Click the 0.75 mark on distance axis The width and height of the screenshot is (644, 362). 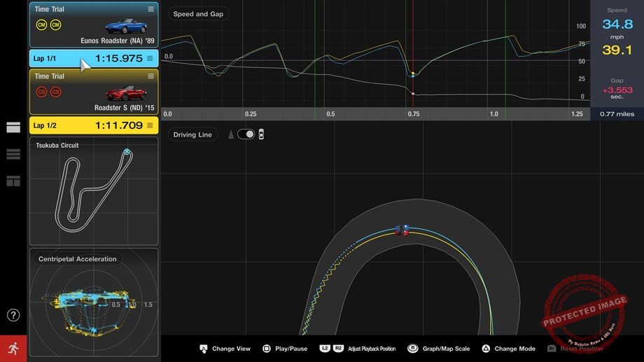click(414, 114)
